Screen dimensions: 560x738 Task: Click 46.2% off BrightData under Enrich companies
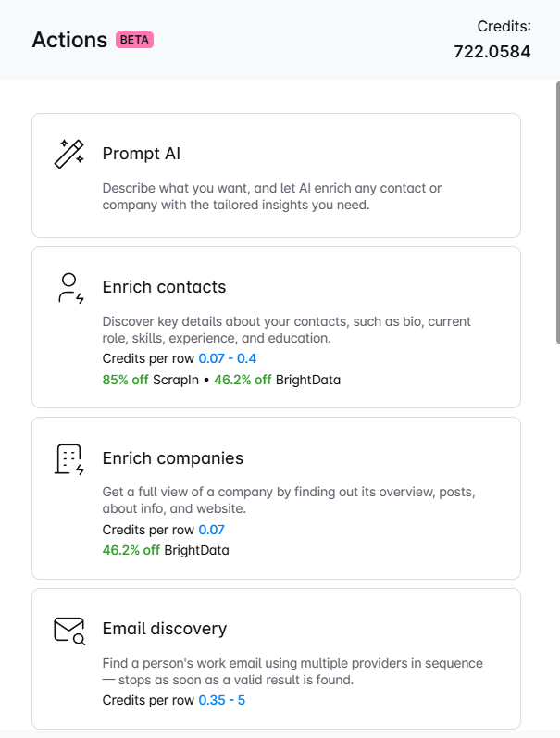click(x=166, y=550)
